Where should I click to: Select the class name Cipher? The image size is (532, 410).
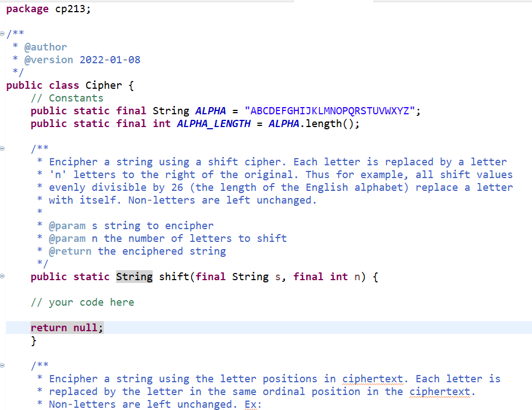[103, 85]
